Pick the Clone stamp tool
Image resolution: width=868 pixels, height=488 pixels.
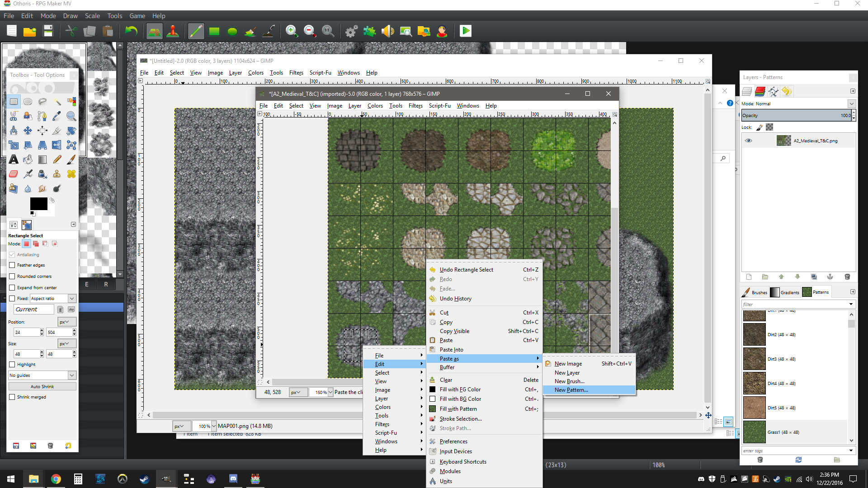57,174
